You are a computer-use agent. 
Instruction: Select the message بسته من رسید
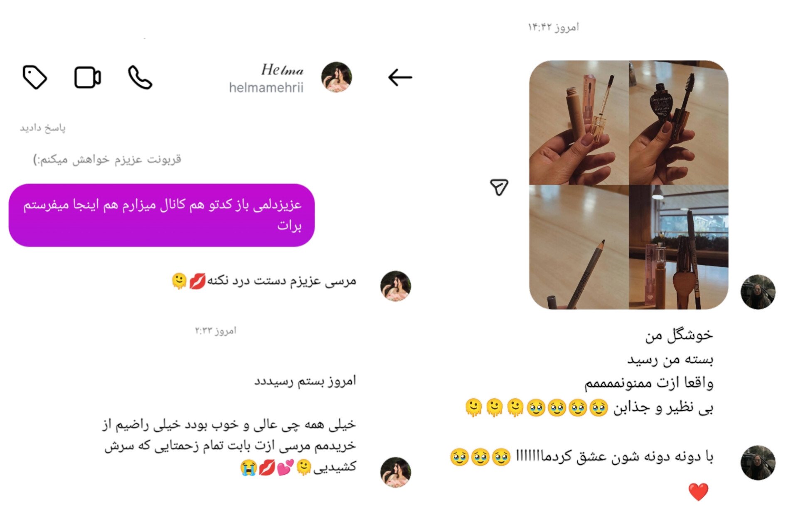[670, 359]
